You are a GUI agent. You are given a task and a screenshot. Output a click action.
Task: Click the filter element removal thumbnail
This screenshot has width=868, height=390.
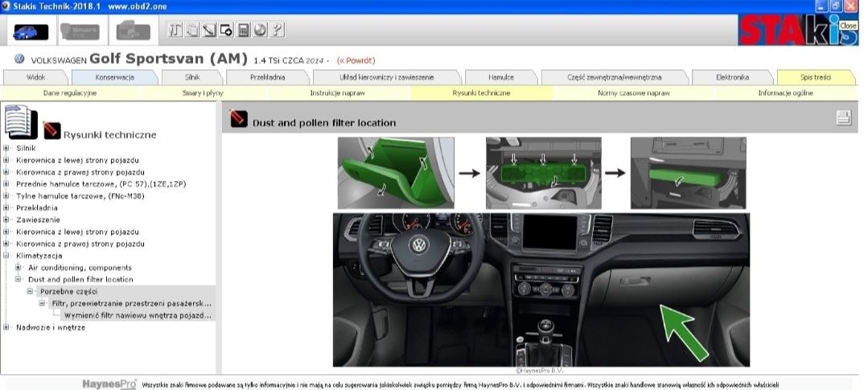point(688,173)
